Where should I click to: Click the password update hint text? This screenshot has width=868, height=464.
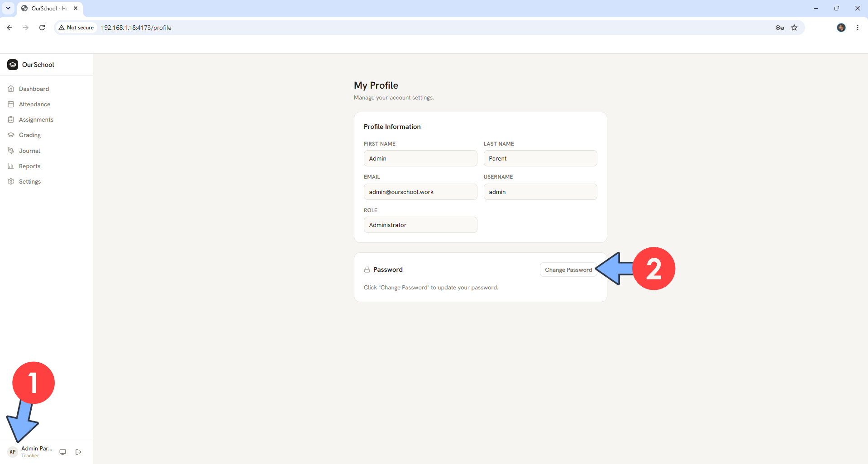tap(431, 288)
